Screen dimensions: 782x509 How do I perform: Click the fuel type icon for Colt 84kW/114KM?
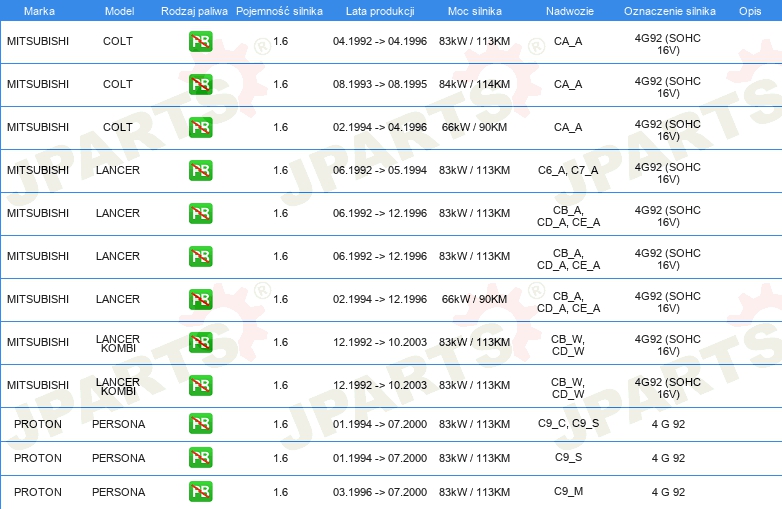pyautogui.click(x=200, y=85)
